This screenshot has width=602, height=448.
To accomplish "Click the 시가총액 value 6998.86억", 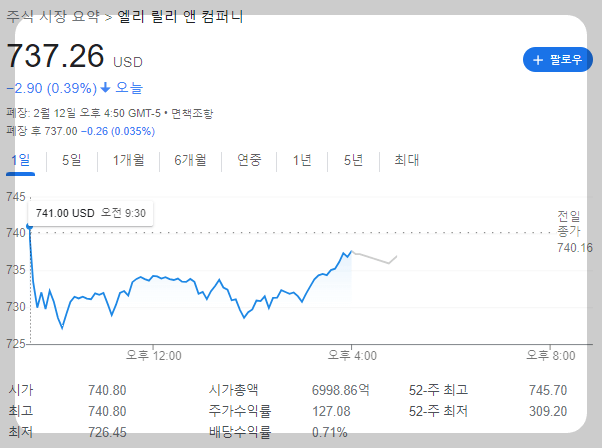I will click(341, 390).
